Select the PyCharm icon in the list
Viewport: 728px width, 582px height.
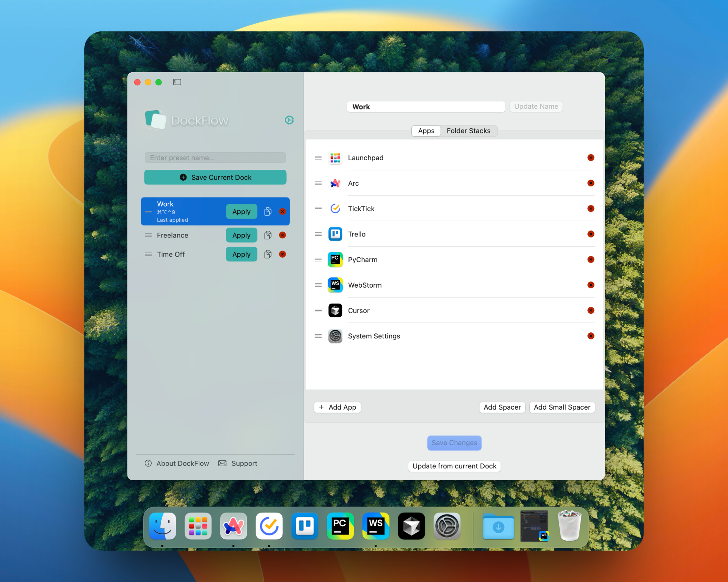coord(335,260)
